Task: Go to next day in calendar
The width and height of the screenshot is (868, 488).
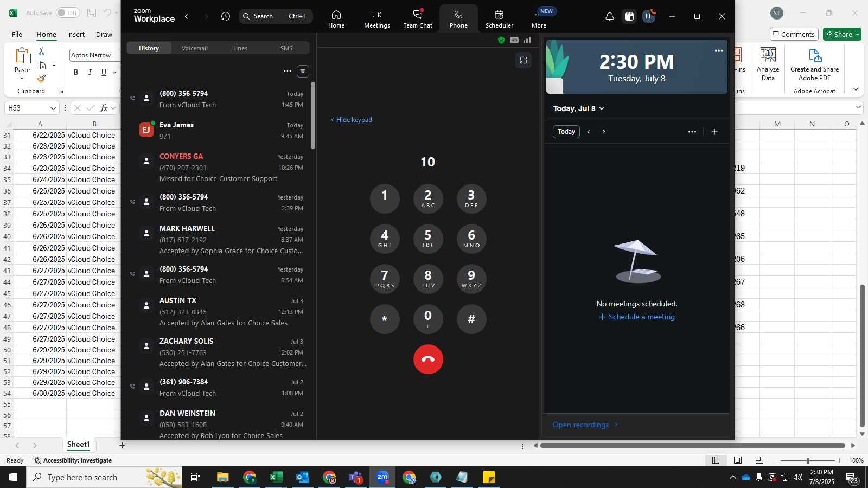Action: pyautogui.click(x=604, y=132)
